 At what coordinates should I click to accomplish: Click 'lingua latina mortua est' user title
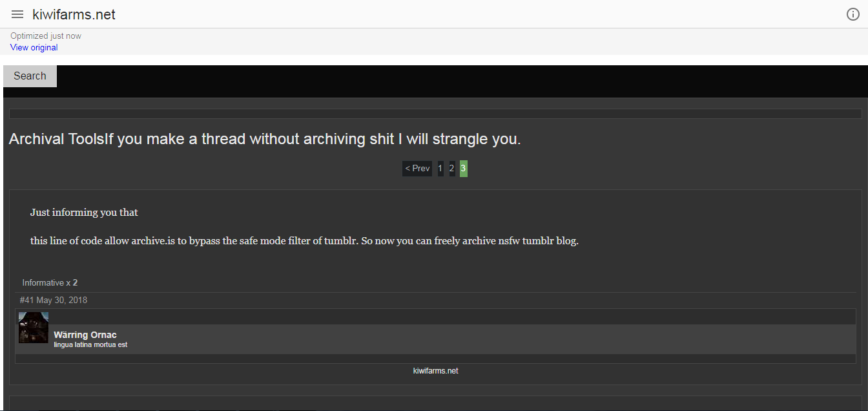(x=90, y=345)
